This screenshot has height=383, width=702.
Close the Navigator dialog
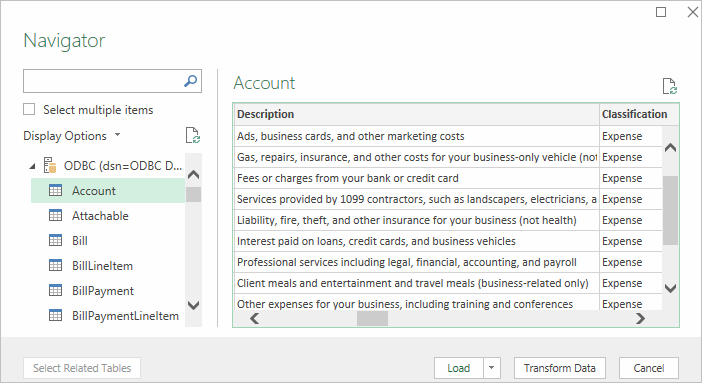coord(693,12)
